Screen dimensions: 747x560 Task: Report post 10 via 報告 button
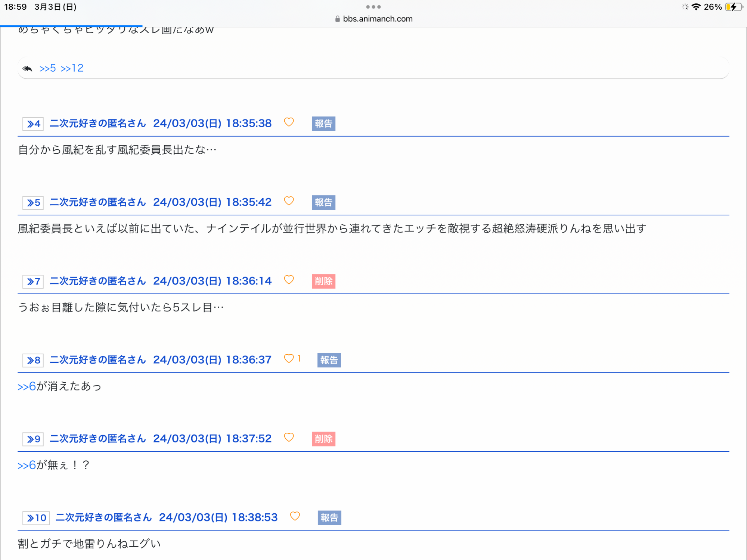tap(329, 518)
